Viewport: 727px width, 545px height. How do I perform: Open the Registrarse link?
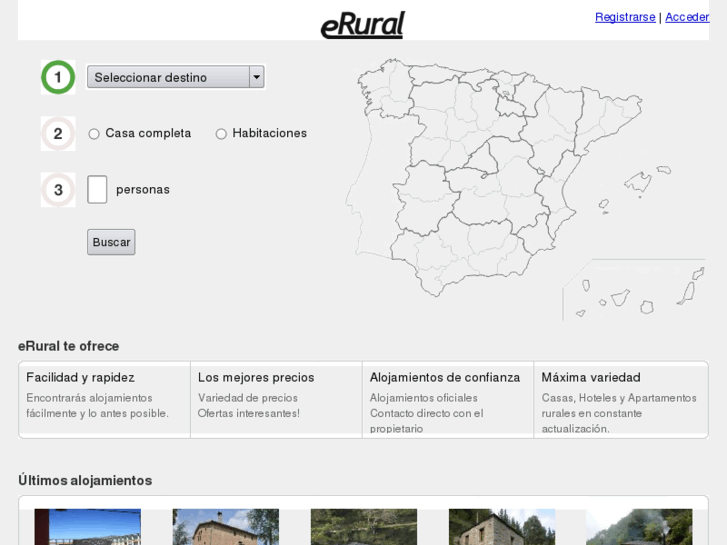[x=625, y=17]
